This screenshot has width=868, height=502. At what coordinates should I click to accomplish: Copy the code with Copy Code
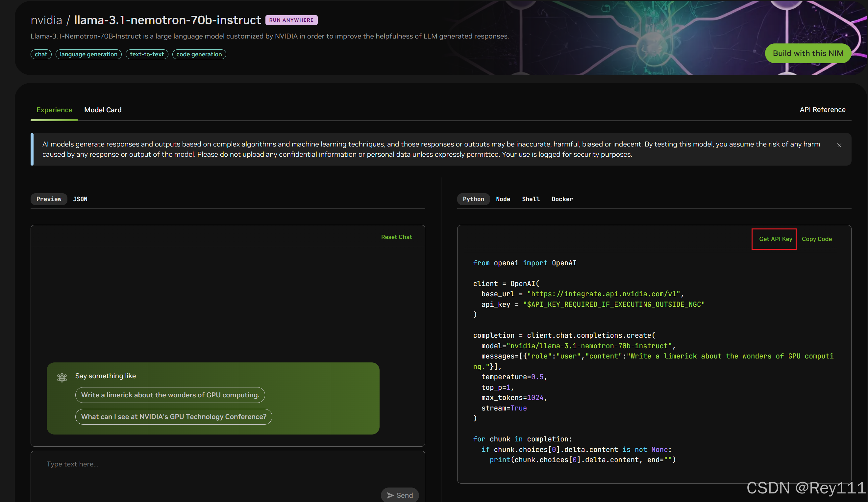[817, 239]
